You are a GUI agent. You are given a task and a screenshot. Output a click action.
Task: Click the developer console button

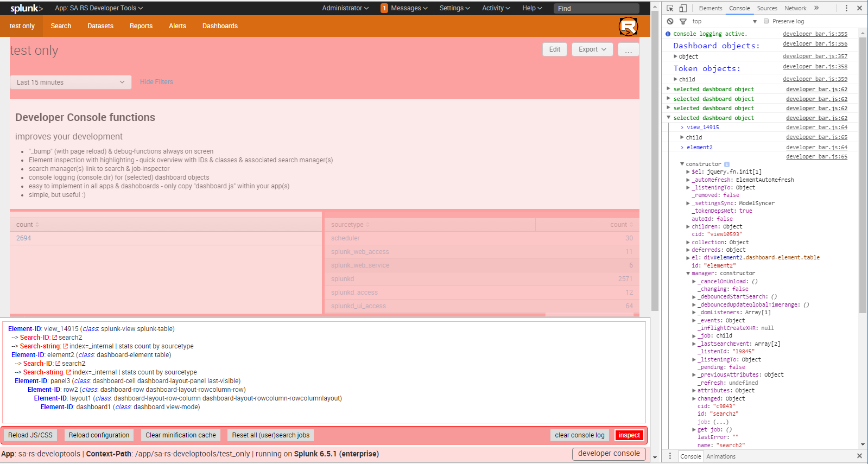(x=609, y=454)
